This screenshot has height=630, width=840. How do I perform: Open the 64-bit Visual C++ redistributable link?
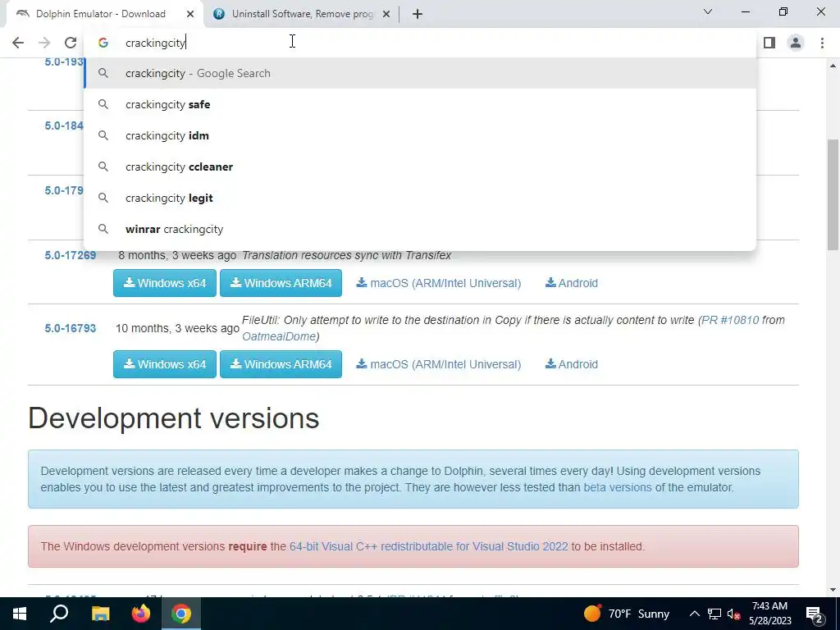pos(428,546)
